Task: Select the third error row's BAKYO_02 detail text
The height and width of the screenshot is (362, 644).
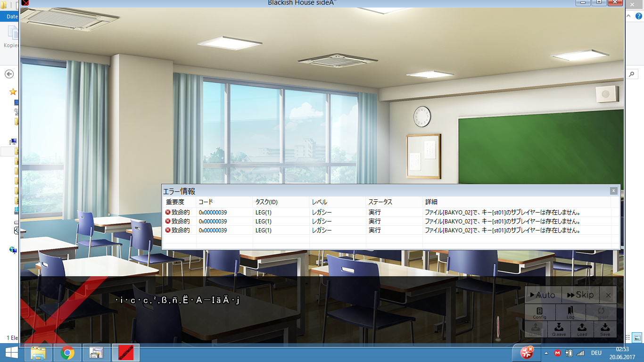Action: 502,230
